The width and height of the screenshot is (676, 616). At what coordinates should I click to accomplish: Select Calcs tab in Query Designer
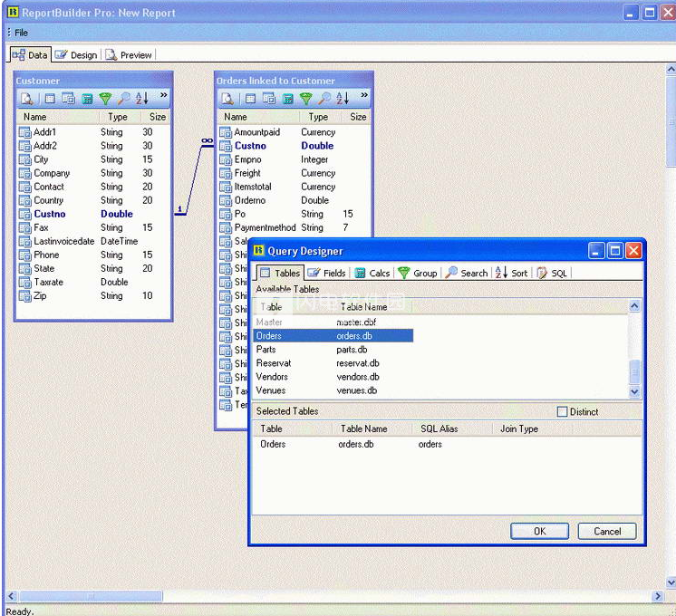(372, 274)
